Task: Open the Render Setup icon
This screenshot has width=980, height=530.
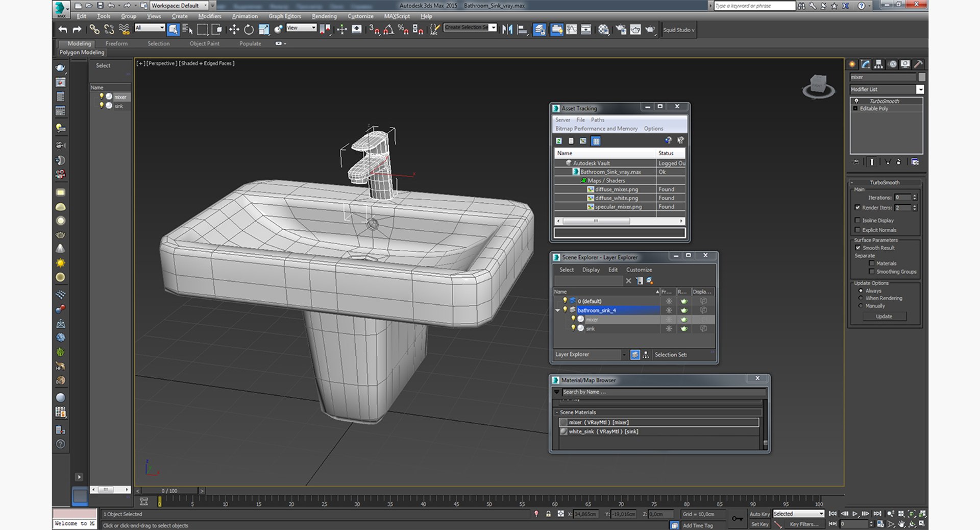Action: pyautogui.click(x=620, y=30)
